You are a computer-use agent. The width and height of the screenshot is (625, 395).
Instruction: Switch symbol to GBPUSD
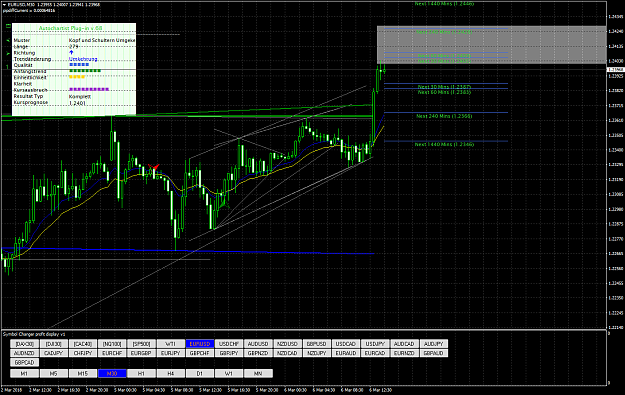coord(317,344)
